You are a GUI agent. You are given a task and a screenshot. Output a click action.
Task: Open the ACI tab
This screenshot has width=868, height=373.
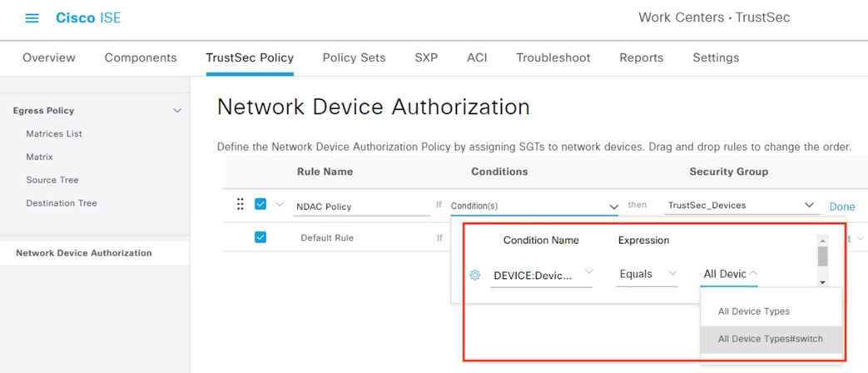pos(477,57)
